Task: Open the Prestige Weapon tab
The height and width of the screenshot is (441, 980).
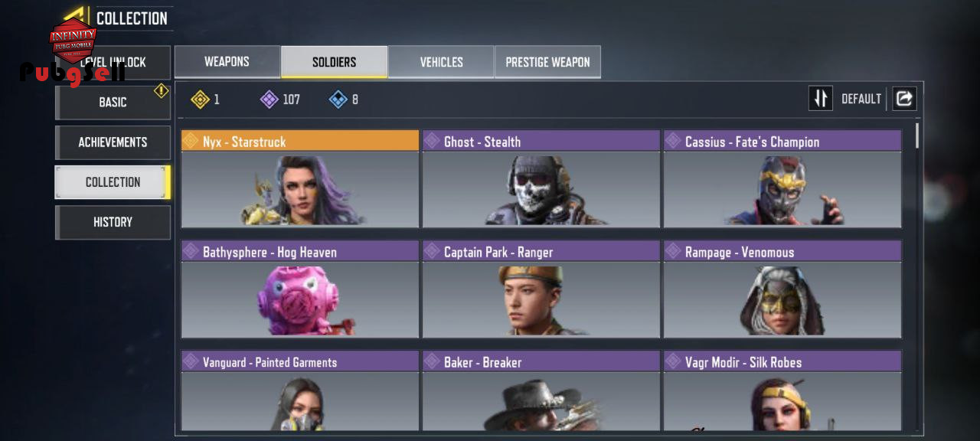Action: [547, 62]
